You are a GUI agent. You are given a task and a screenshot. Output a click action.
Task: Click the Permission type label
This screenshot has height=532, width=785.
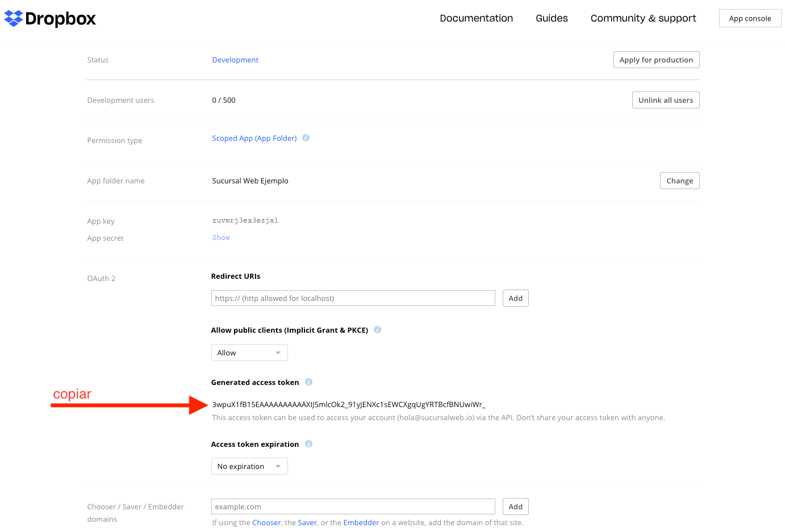click(x=115, y=140)
